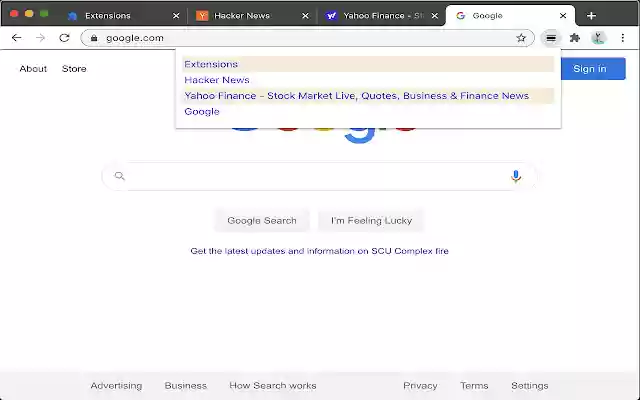Focus the Google search input box

[x=318, y=176]
